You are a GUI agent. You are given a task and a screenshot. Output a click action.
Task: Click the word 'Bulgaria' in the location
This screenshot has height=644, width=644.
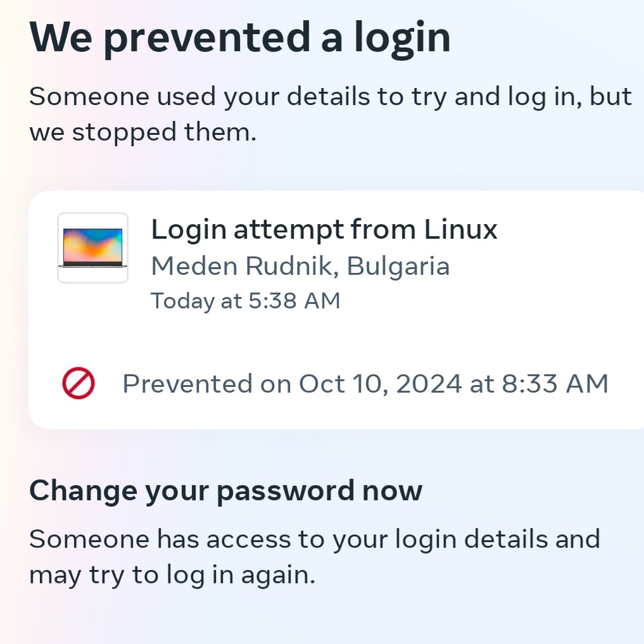pos(398,267)
